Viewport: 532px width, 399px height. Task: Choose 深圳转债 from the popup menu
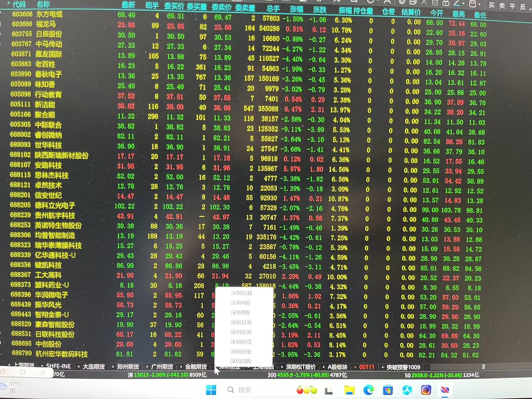click(x=241, y=341)
